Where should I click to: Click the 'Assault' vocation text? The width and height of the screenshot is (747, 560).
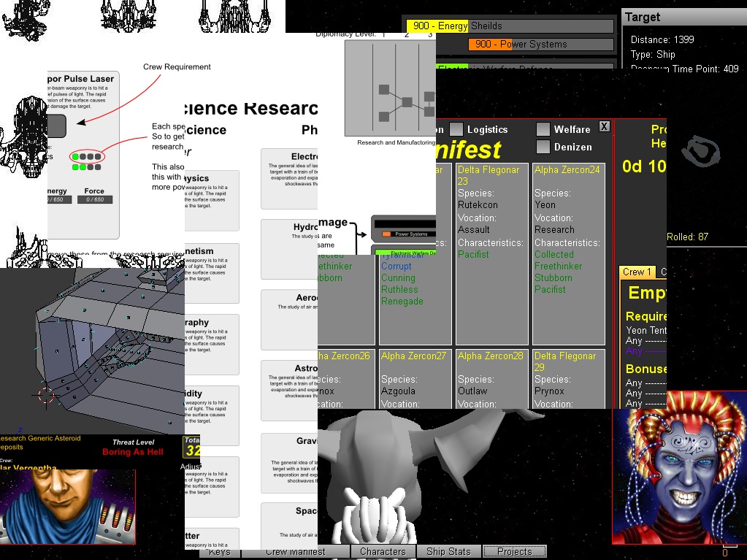[474, 229]
